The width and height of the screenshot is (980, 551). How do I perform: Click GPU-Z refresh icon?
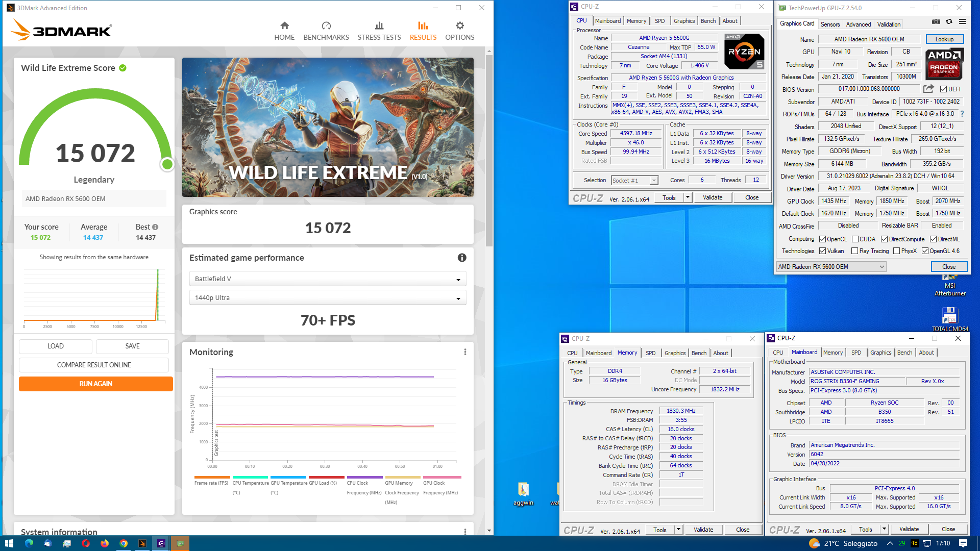pyautogui.click(x=949, y=22)
